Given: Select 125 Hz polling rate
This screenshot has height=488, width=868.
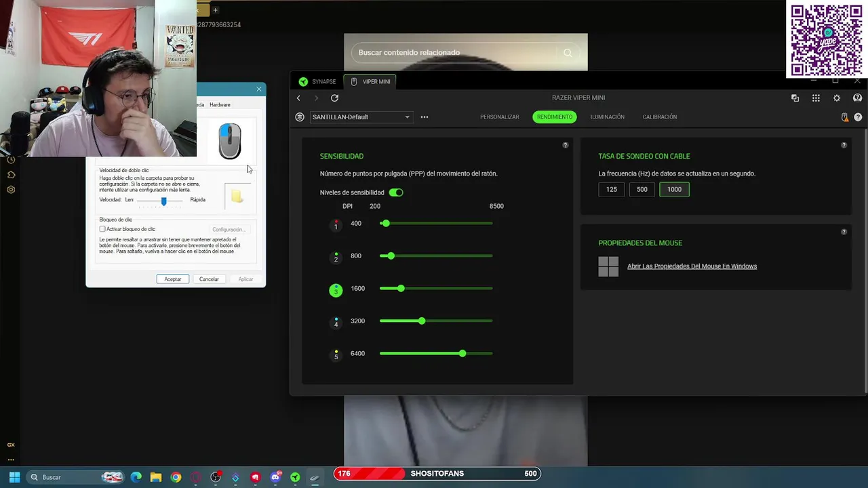Looking at the screenshot, I should pos(612,190).
